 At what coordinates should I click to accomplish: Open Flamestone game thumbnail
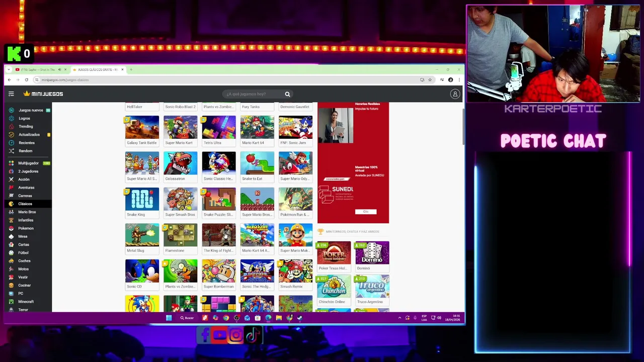pos(180,235)
